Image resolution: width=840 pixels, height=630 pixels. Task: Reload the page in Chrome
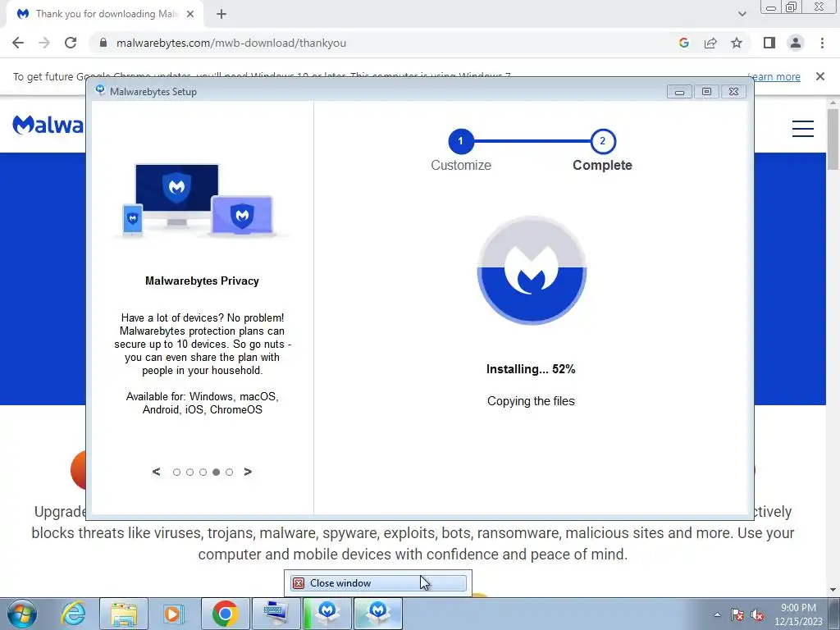click(71, 43)
